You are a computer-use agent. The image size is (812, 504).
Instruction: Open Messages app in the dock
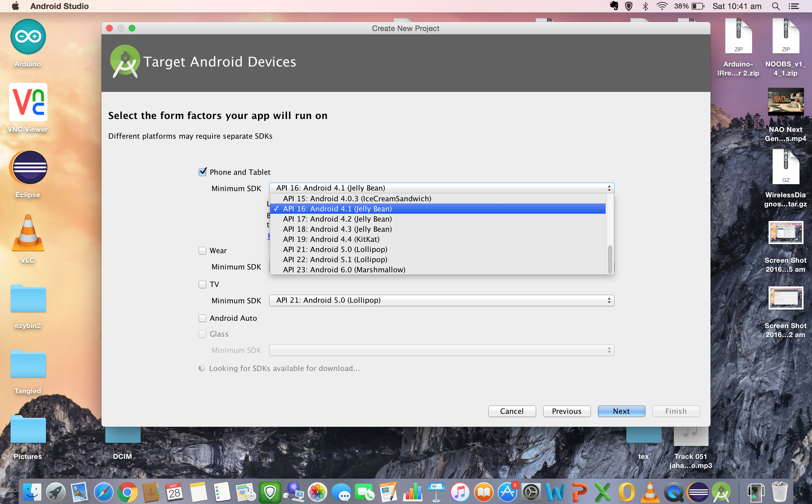pyautogui.click(x=341, y=492)
